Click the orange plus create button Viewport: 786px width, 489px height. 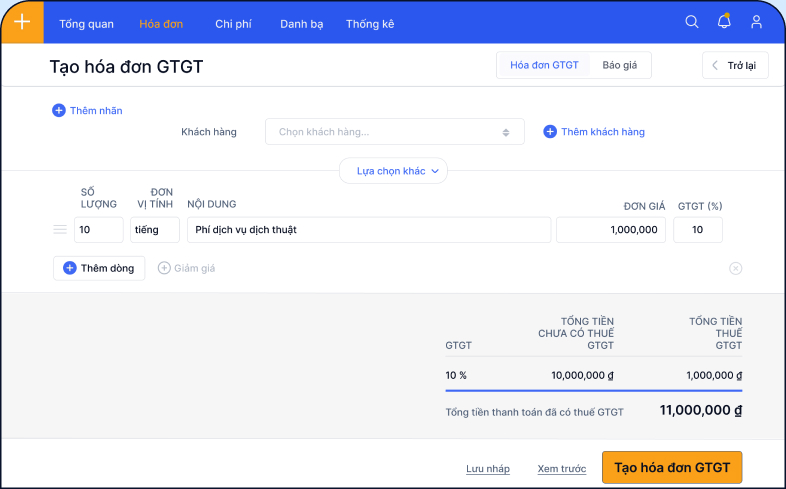[x=22, y=22]
